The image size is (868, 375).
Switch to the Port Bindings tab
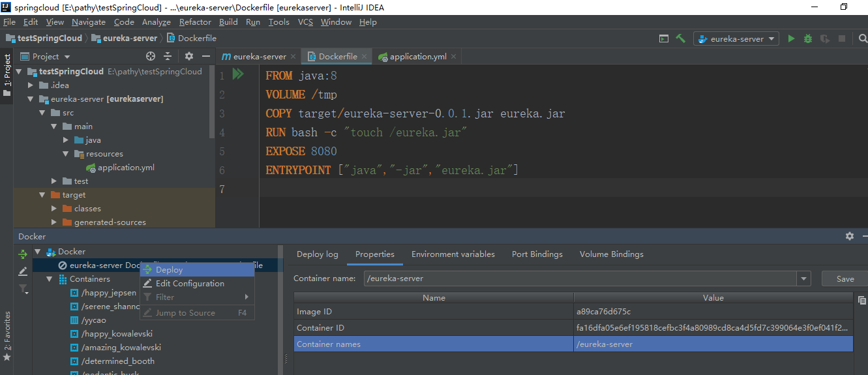pos(537,254)
